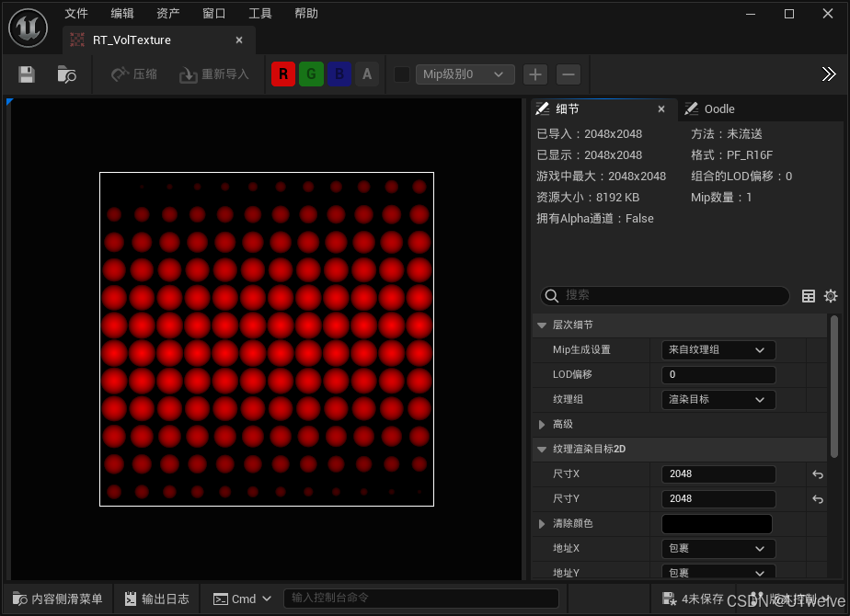Open the 窗口 menu
This screenshot has width=850, height=616.
click(214, 13)
